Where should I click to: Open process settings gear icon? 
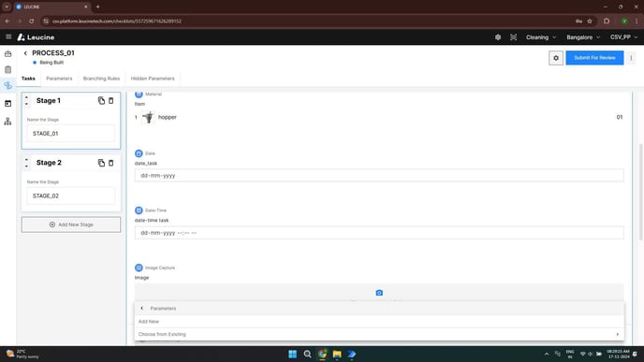pyautogui.click(x=556, y=58)
